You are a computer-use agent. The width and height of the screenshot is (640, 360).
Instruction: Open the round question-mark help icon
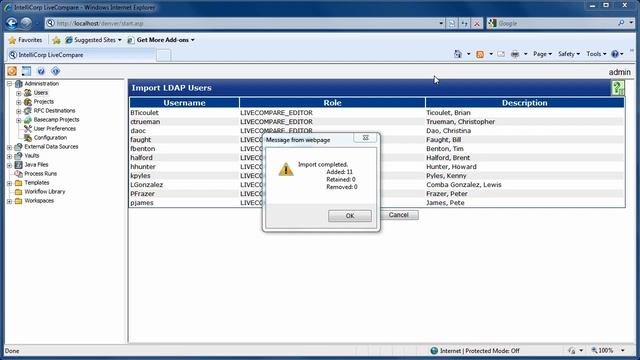click(x=41, y=71)
